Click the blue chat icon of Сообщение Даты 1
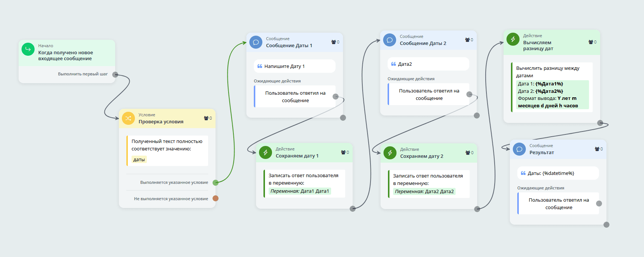This screenshot has width=644, height=257. coord(256,42)
